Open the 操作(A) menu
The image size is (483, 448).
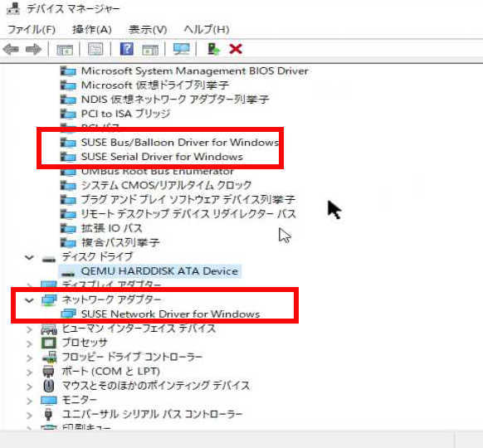92,30
